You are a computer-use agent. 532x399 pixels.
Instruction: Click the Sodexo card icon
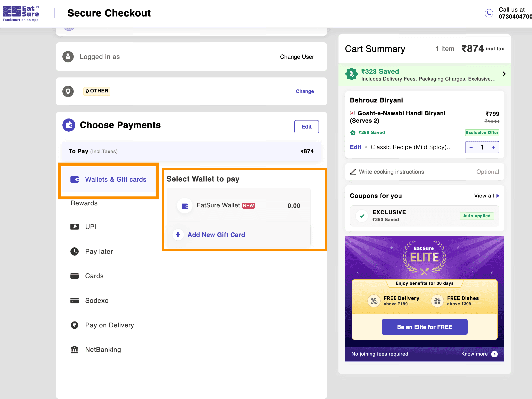pyautogui.click(x=74, y=300)
